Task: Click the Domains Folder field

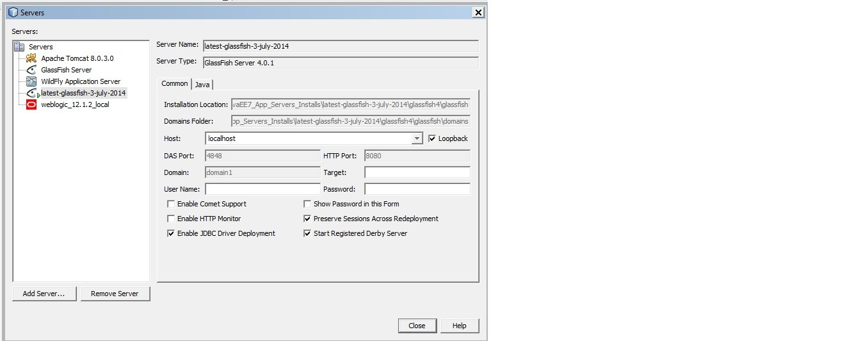Action: click(351, 121)
